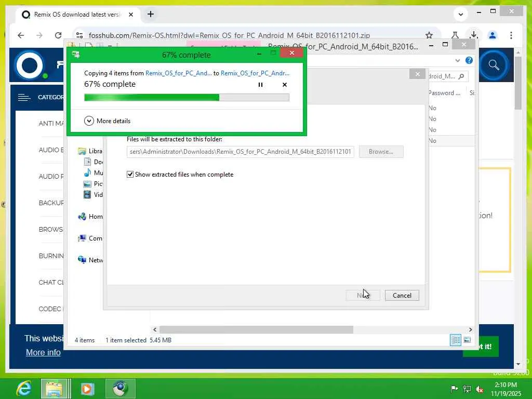Open media player taskbar icon

[x=87, y=389]
